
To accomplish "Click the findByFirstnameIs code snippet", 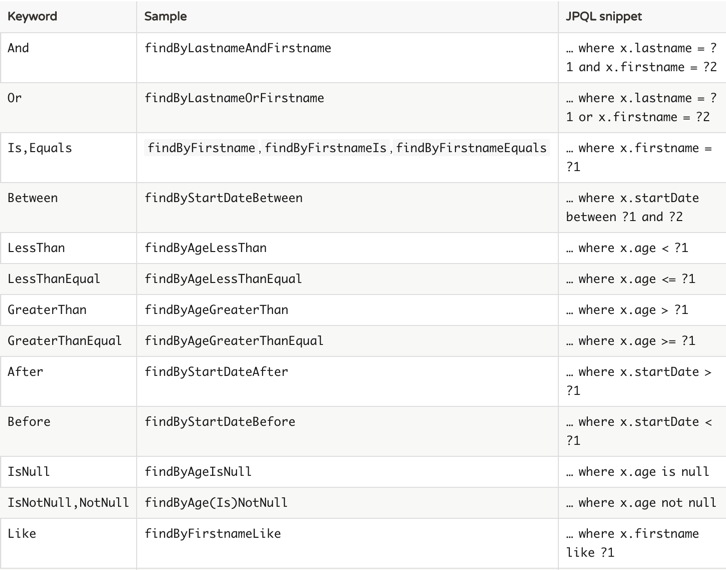I will tap(325, 148).
